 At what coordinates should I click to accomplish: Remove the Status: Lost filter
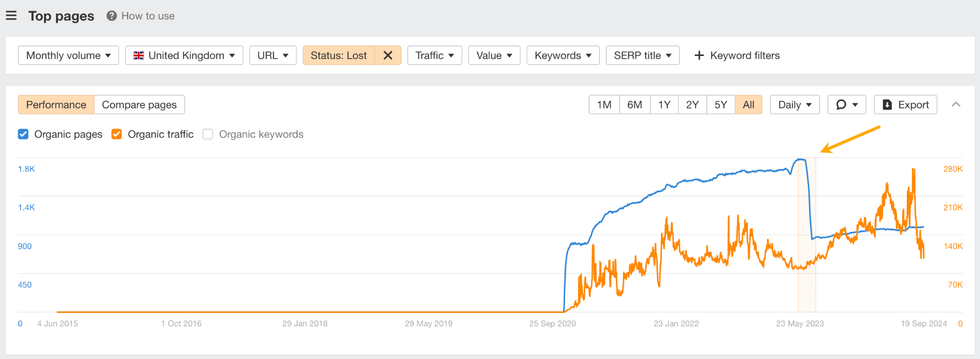pos(388,55)
